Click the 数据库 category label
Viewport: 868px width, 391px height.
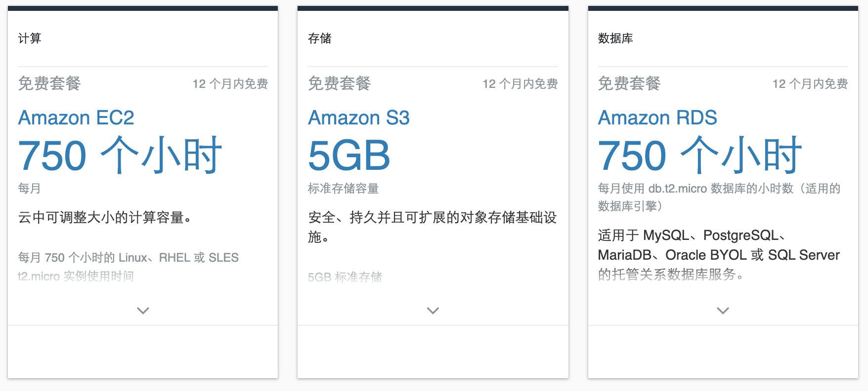coord(615,39)
